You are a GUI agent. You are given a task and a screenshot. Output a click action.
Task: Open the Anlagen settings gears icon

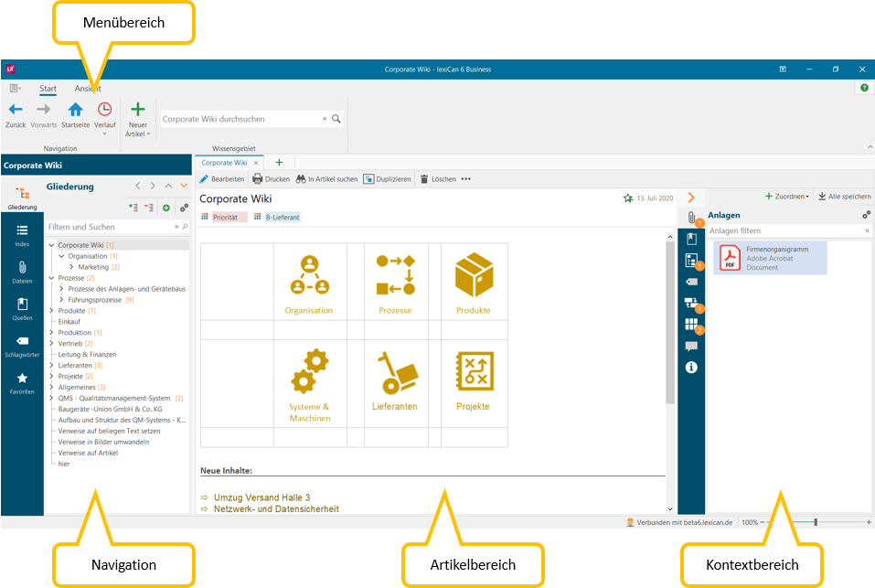tap(866, 215)
